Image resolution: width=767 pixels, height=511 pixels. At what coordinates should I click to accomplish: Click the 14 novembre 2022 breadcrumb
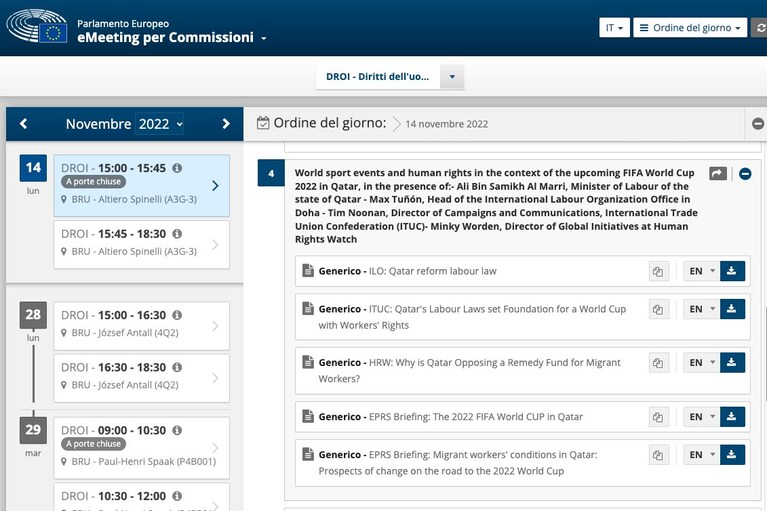point(447,124)
